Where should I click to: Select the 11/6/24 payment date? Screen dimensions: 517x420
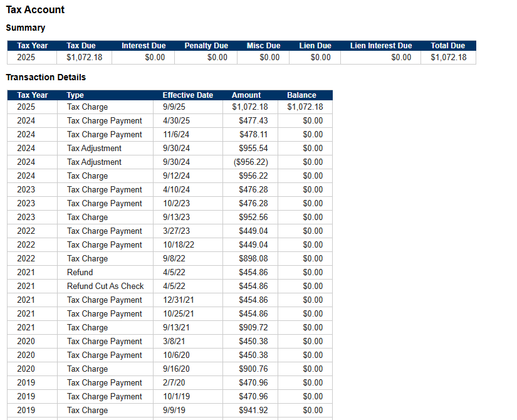click(176, 135)
